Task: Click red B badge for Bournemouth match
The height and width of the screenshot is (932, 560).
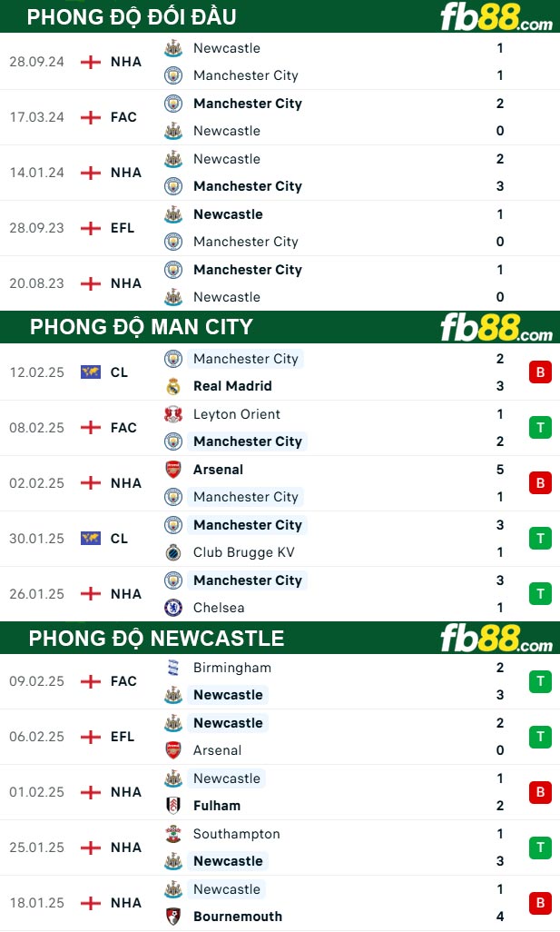Action: pos(540,902)
